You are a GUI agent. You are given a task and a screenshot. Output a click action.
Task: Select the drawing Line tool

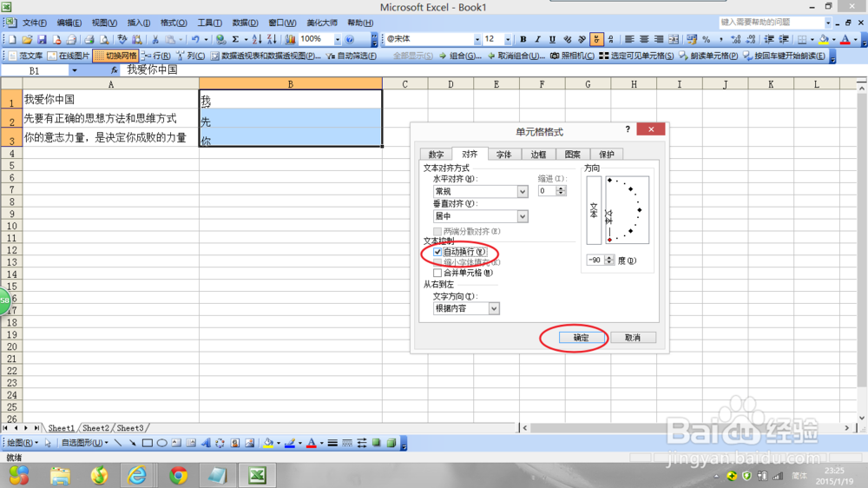118,443
